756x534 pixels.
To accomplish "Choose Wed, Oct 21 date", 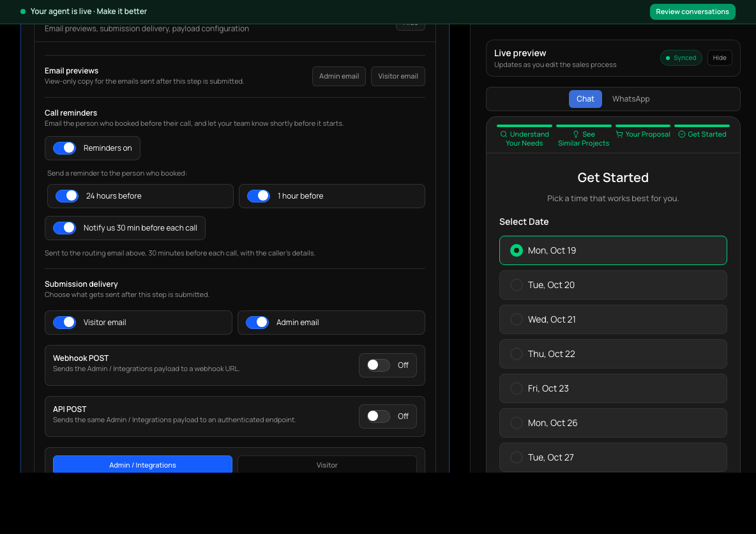I will [x=613, y=319].
